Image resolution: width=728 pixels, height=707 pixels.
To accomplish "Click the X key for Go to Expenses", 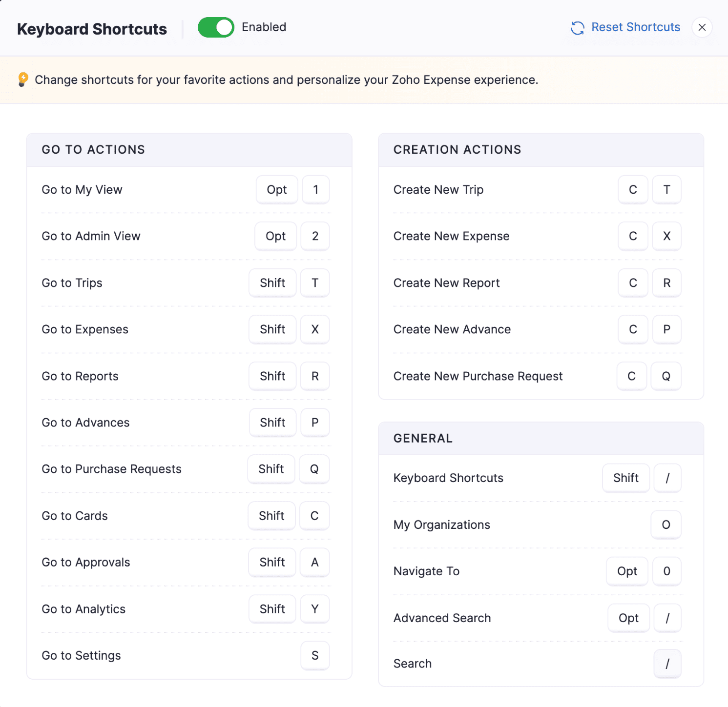I will pos(315,329).
